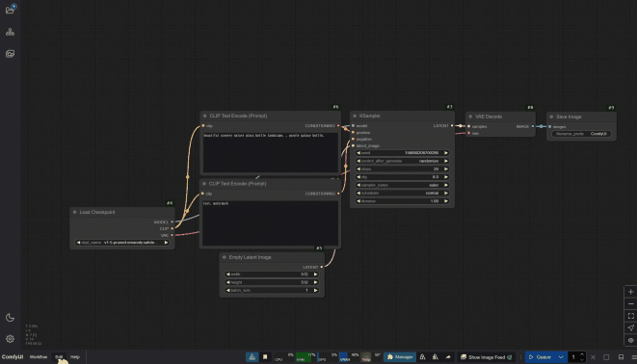This screenshot has height=364, width=637.
Task: Collapse the Empty Latent Image node dot
Action: (225, 257)
